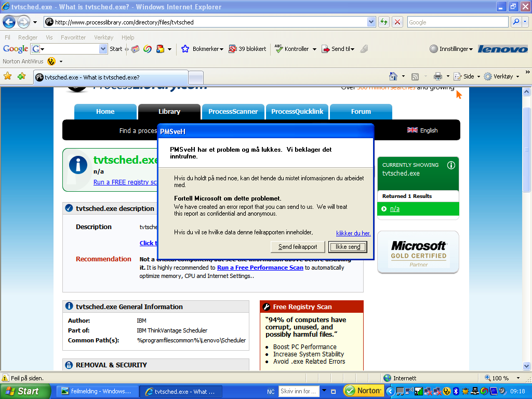Switch to the Forum site tab
This screenshot has height=399, width=532.
(361, 112)
